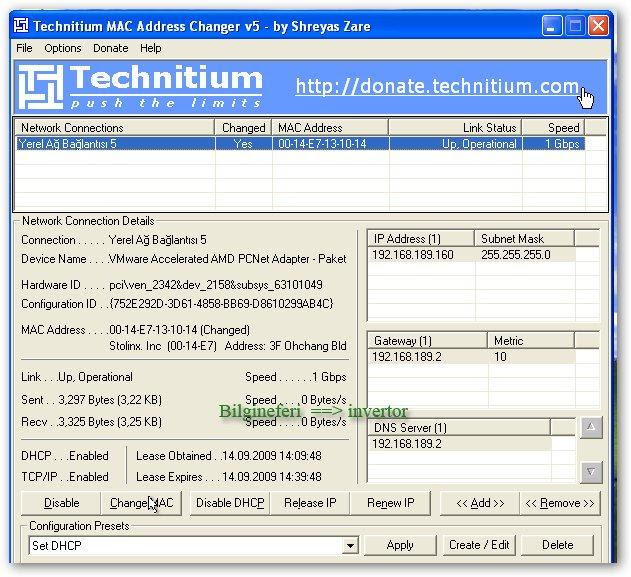Viewport: 631px width, 577px height.
Task: Click the Metric column header
Action: tap(531, 340)
